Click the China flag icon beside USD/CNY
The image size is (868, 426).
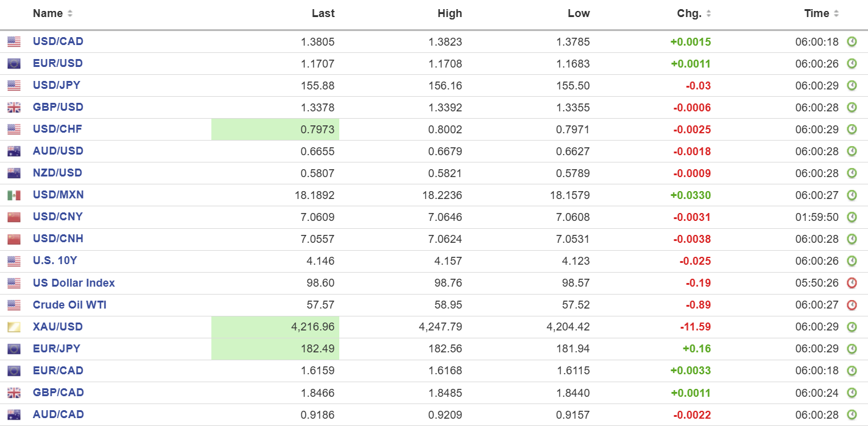tap(14, 217)
